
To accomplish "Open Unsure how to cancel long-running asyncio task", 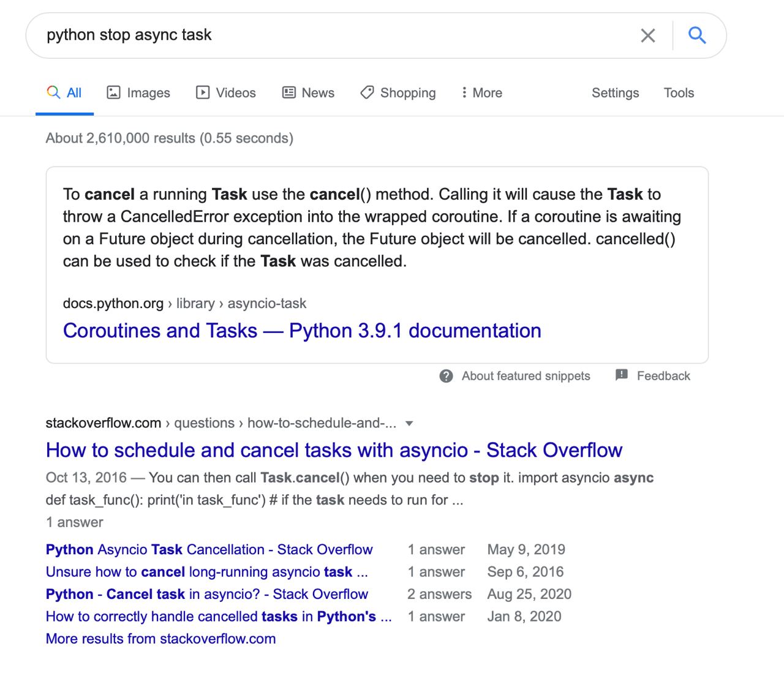I will (x=207, y=572).
